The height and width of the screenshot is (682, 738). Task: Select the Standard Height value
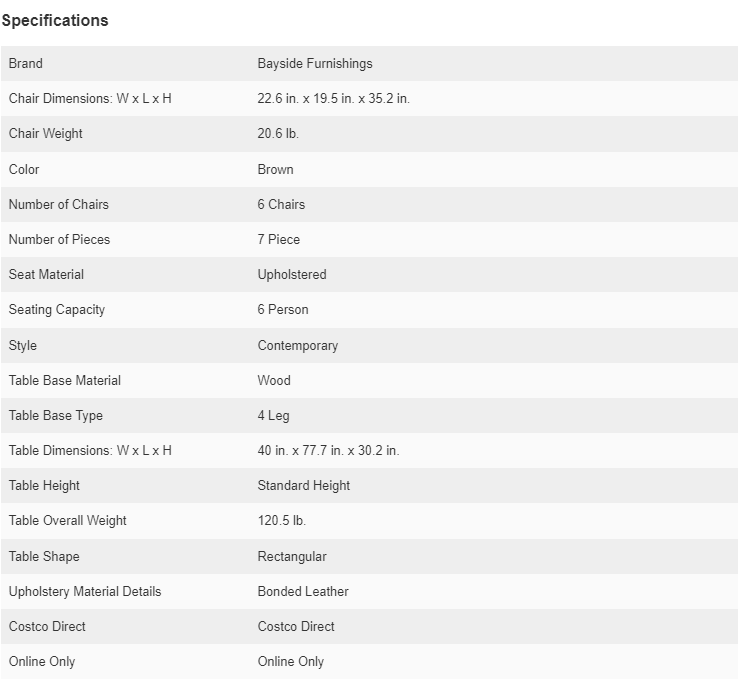(304, 486)
